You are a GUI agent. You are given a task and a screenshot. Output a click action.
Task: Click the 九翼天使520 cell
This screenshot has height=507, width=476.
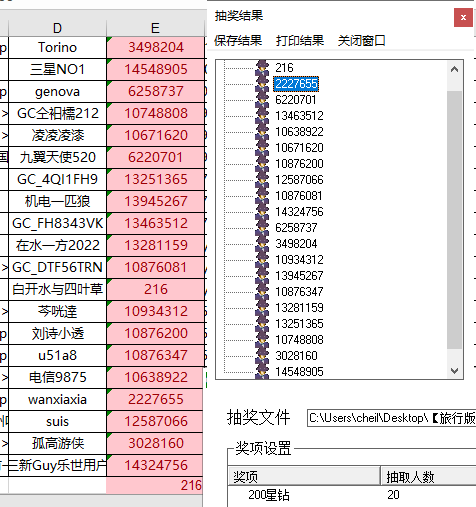pyautogui.click(x=57, y=157)
